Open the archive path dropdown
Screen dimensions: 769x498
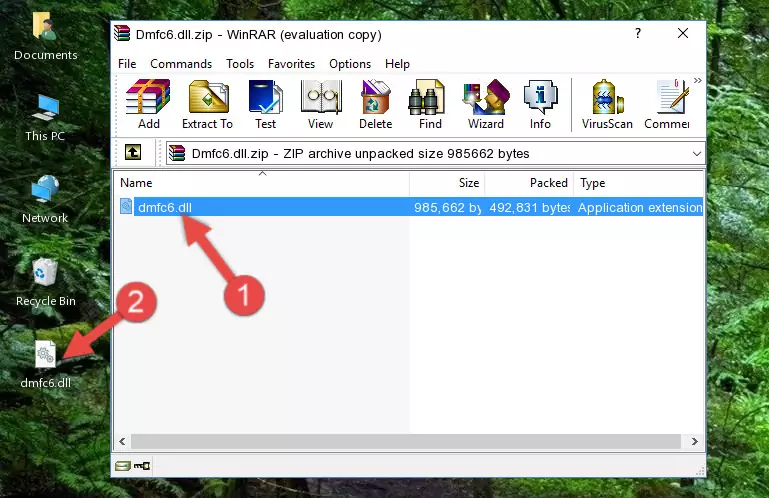pyautogui.click(x=696, y=154)
